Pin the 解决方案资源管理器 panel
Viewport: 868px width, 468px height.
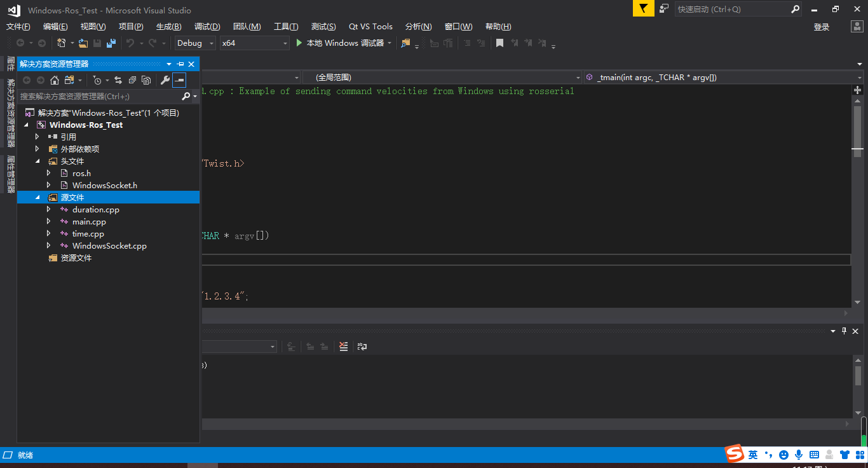[180, 64]
